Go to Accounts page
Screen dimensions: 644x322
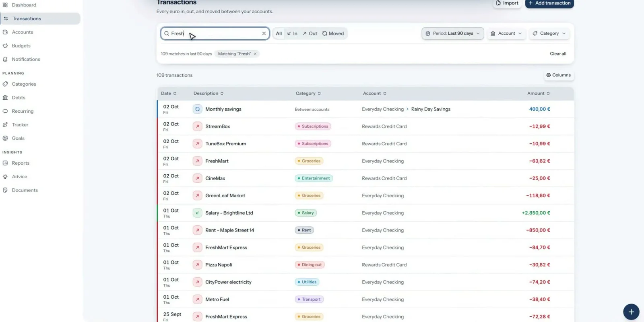(22, 32)
